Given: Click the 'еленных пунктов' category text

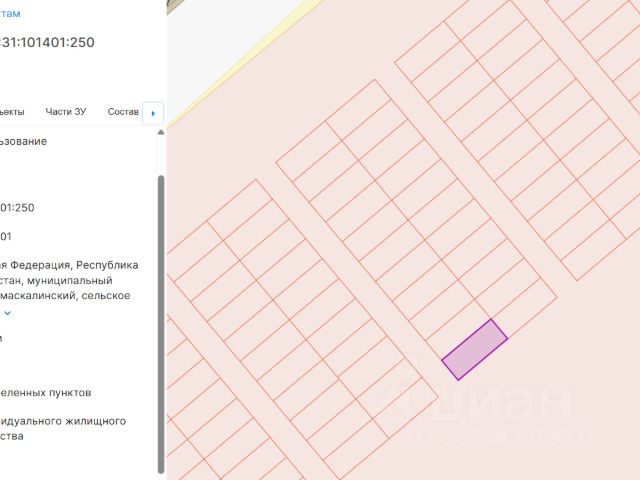Looking at the screenshot, I should tap(45, 393).
